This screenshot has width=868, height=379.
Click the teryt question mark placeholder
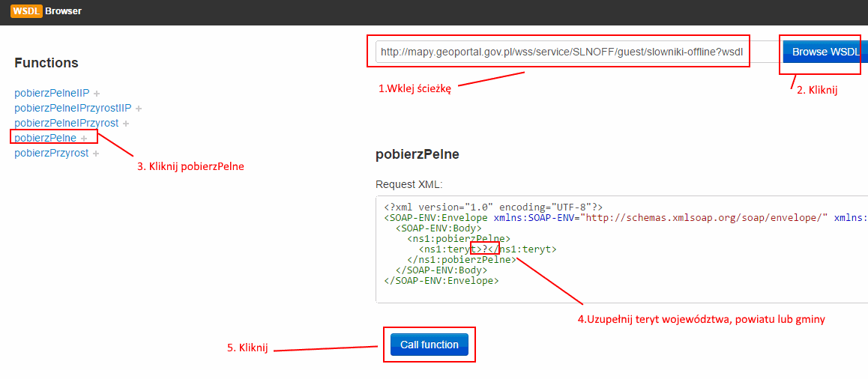point(485,249)
